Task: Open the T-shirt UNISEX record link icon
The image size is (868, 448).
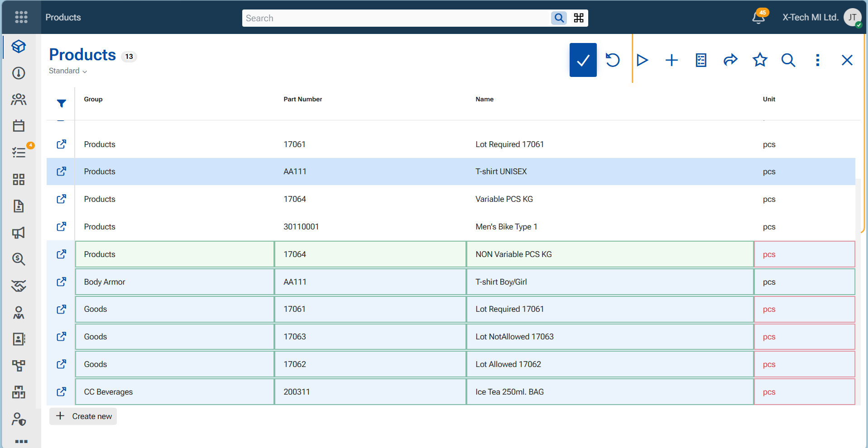Action: coord(61,172)
